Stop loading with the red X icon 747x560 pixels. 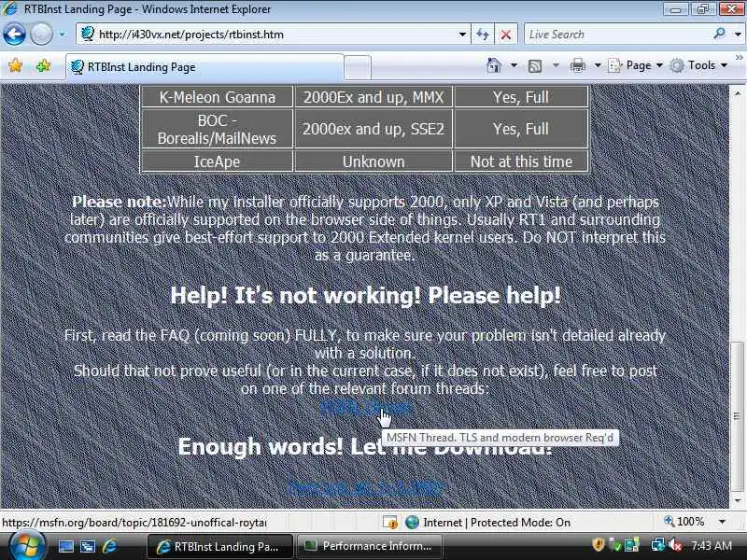[x=506, y=35]
